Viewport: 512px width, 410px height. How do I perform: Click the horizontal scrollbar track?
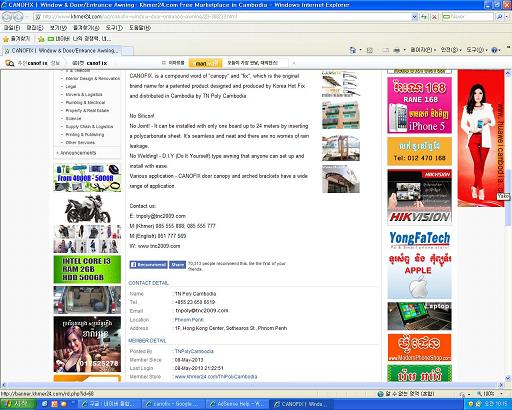(253, 385)
